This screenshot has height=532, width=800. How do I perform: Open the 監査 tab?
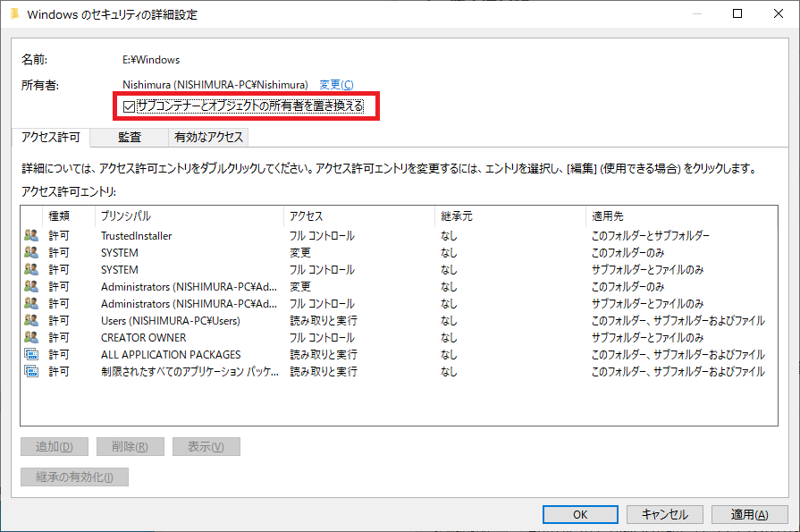(x=129, y=137)
